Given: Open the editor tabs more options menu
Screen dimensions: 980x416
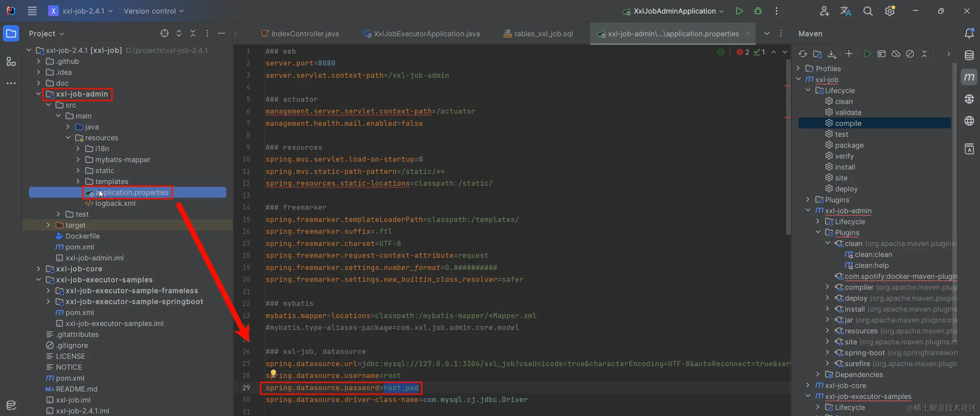Looking at the screenshot, I should click(781, 33).
